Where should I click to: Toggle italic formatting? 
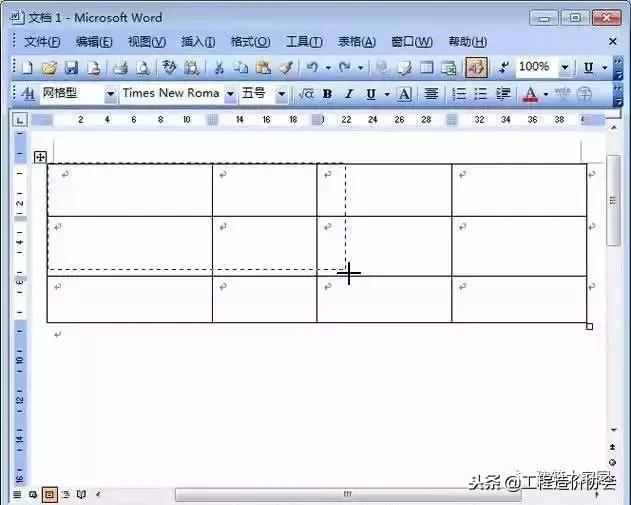pos(349,94)
